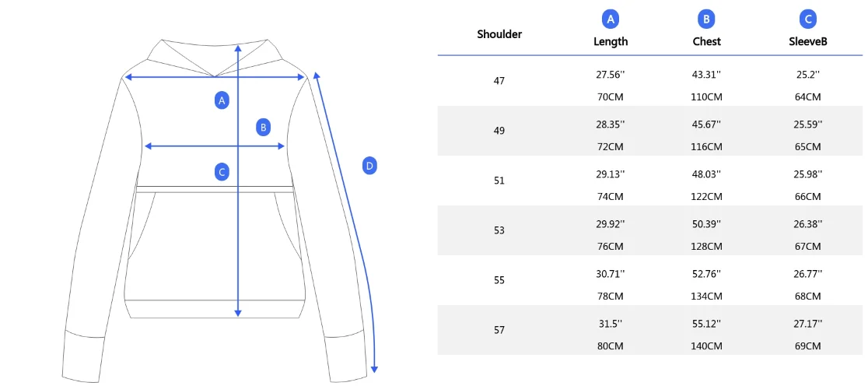This screenshot has width=868, height=386.
Task: Click the B badge above Chest header
Action: coord(706,19)
